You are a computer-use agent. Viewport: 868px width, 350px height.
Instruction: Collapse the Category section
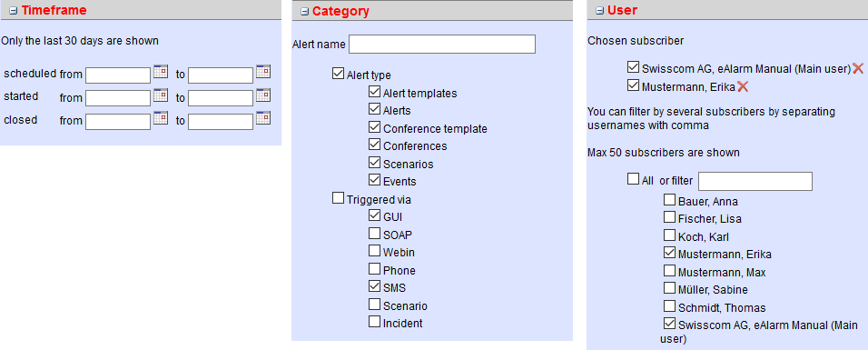(x=304, y=12)
